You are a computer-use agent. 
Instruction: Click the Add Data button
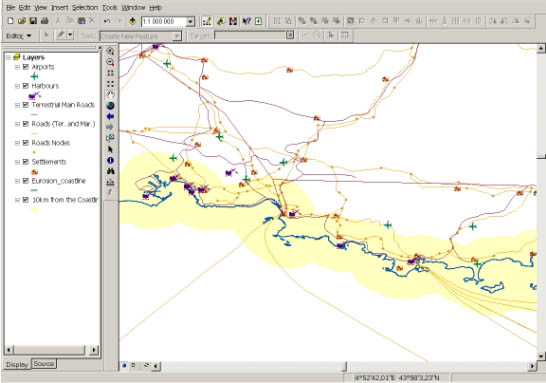pyautogui.click(x=132, y=21)
